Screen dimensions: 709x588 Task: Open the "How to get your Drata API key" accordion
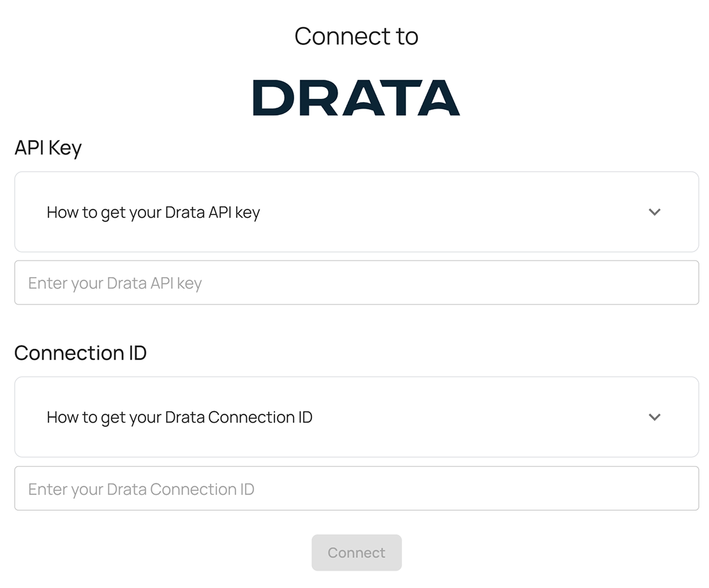pyautogui.click(x=356, y=212)
